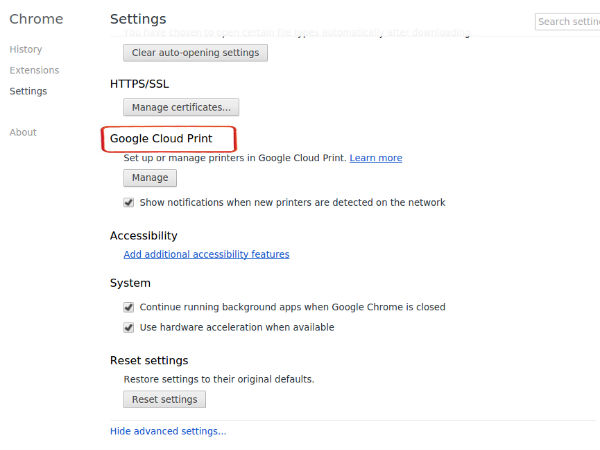Open Add additional accessibility features link
Image resolution: width=600 pixels, height=450 pixels.
point(206,254)
